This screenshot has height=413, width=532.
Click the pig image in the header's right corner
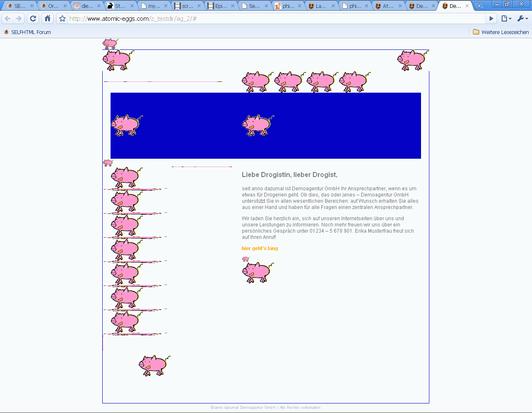click(412, 60)
